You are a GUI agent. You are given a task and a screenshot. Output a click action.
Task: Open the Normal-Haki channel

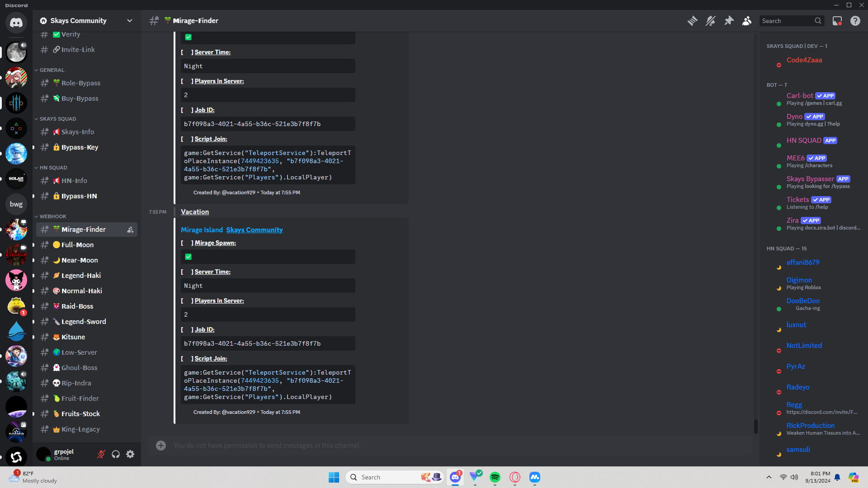87,291
